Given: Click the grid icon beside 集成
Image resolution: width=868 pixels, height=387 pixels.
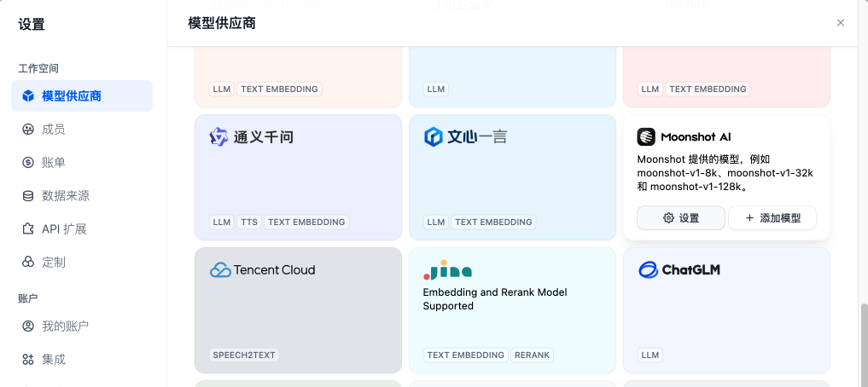Looking at the screenshot, I should (28, 360).
